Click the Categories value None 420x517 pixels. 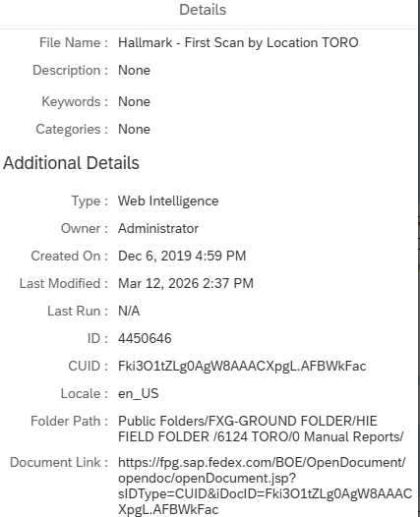[x=135, y=130]
